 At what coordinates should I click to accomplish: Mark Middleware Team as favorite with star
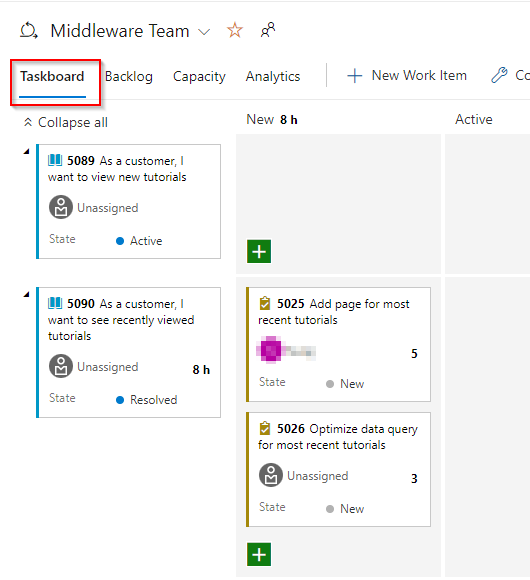tap(235, 30)
